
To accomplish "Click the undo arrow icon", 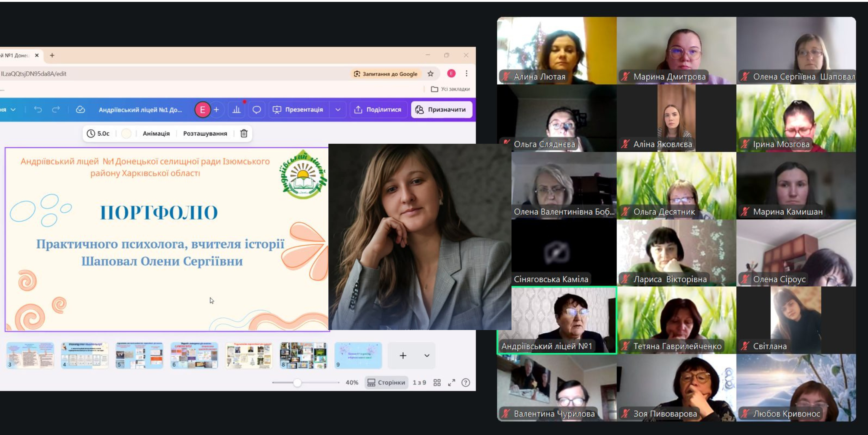I will [x=38, y=110].
